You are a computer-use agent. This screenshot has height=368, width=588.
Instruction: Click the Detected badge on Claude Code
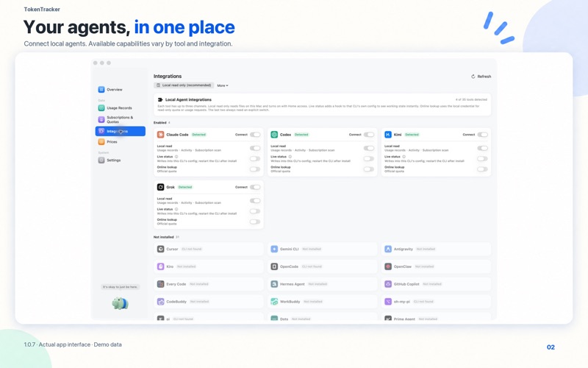click(x=198, y=135)
